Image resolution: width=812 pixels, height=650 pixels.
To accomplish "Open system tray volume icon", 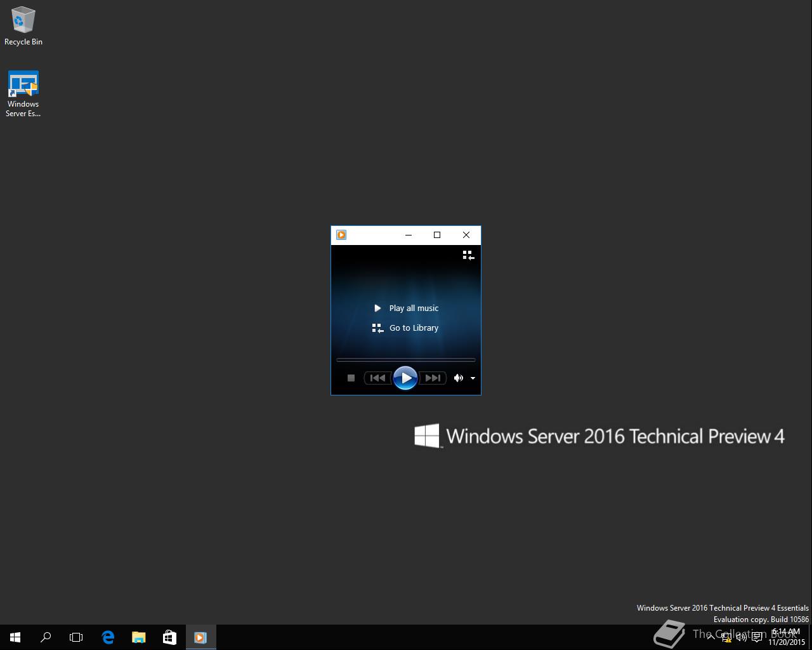I will pos(741,637).
